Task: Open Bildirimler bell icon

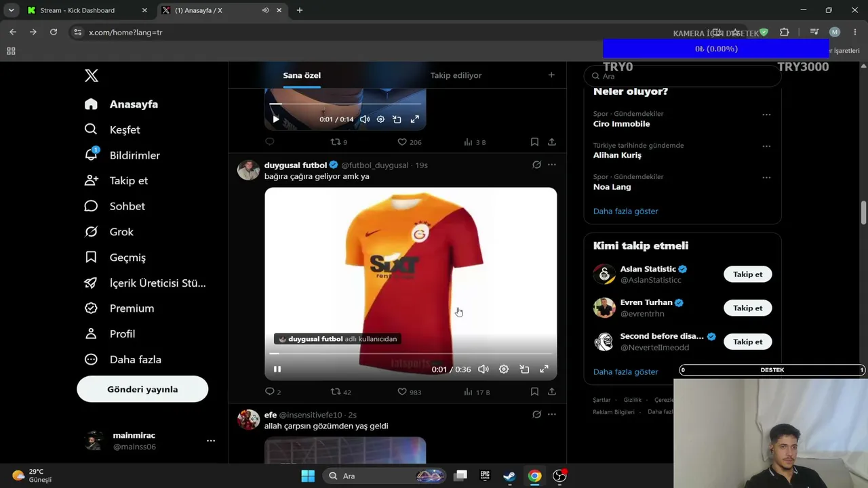Action: click(x=91, y=155)
